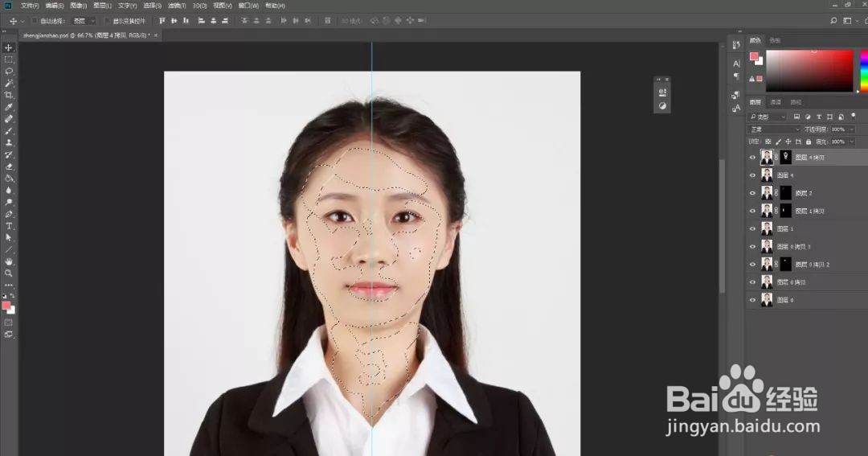This screenshot has width=868, height=456.
Task: Select the Eyedropper tool
Action: (8, 107)
